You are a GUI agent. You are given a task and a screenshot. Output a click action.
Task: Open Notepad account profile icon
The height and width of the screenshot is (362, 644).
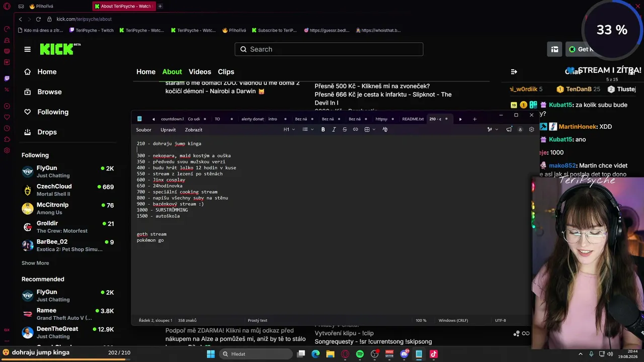520,130
